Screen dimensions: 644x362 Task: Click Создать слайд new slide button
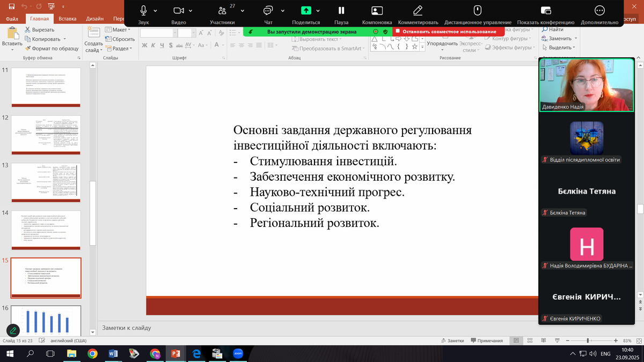click(94, 40)
